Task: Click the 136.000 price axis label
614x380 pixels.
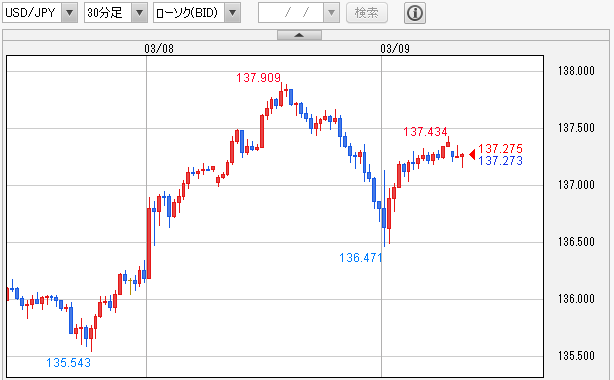Action: 576,299
